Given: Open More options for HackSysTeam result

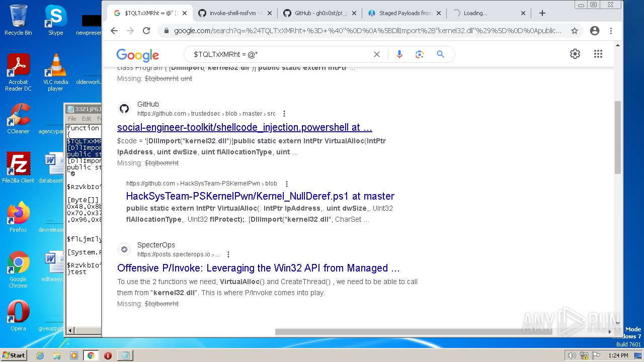Looking at the screenshot, I should coord(287,184).
